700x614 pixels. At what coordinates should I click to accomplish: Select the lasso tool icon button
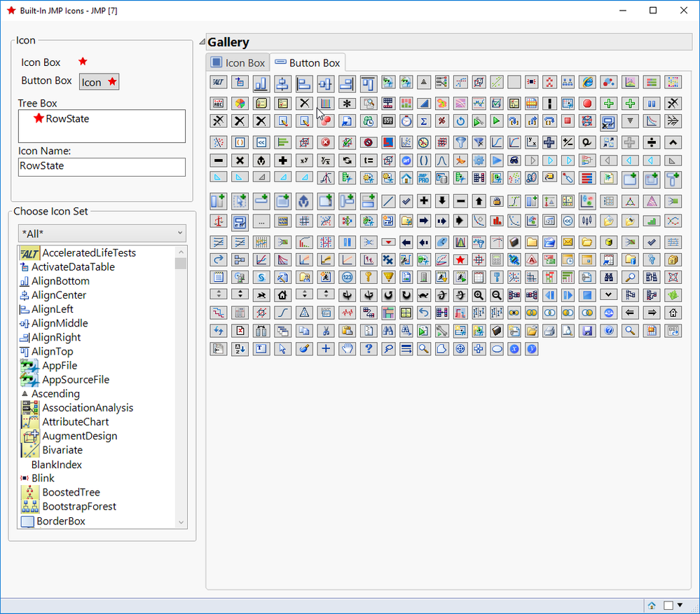point(388,349)
